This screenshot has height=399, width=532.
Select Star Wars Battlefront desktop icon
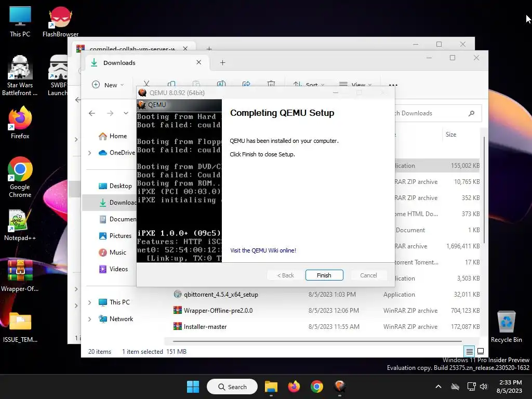20,76
